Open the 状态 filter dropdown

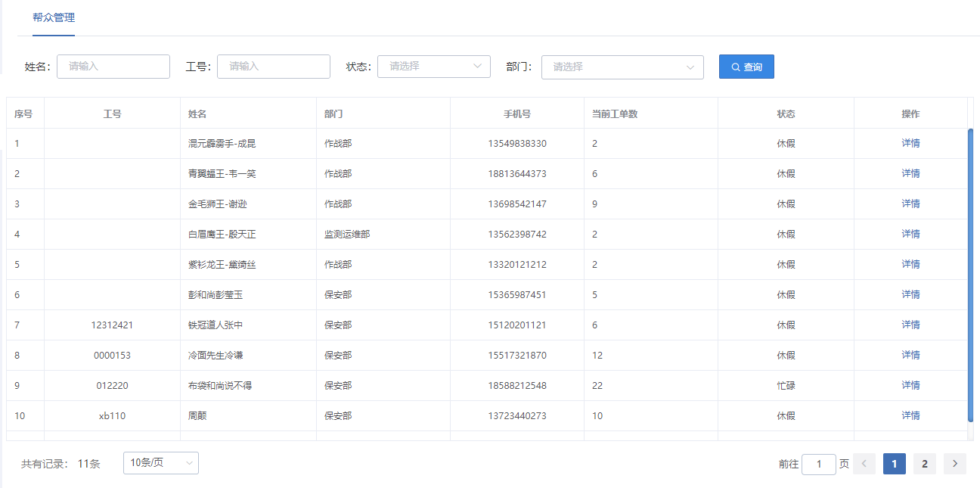pyautogui.click(x=434, y=67)
